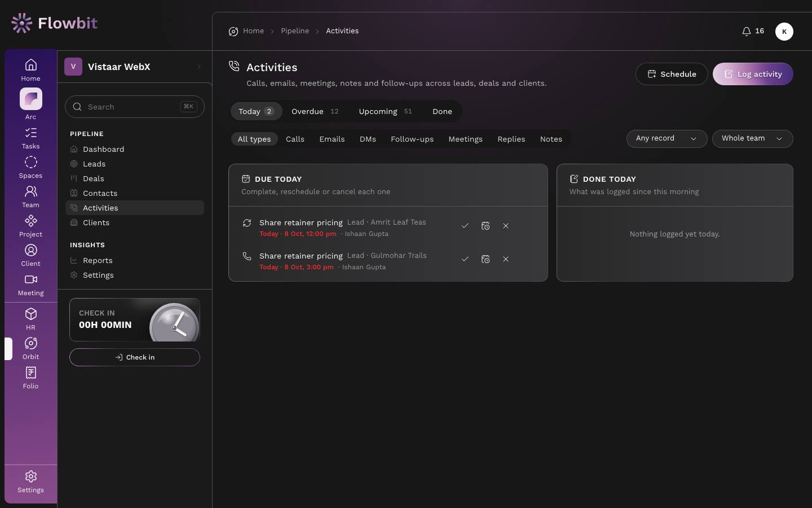Mark Amrit Leaf Teas activity complete
The width and height of the screenshot is (812, 508).
coord(465,226)
